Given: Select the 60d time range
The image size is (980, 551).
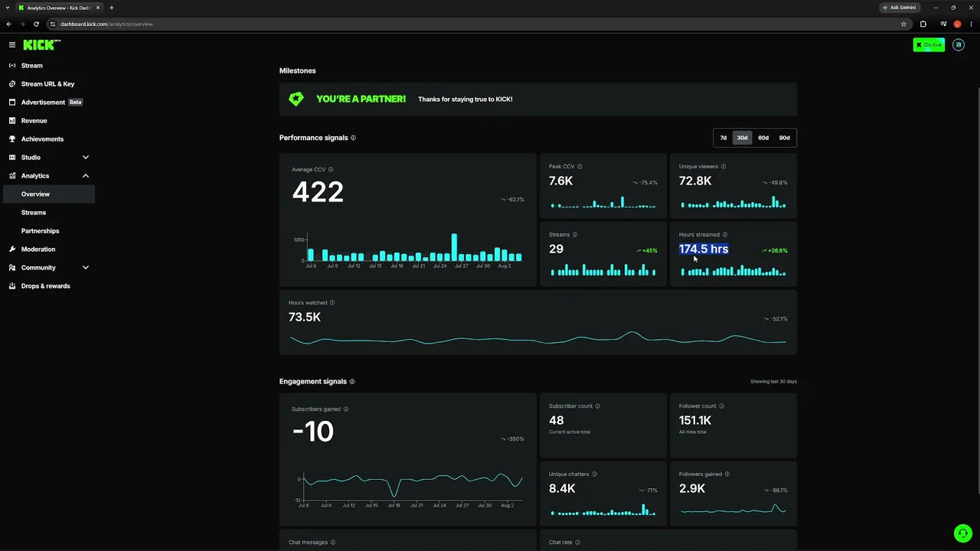Looking at the screenshot, I should click(x=763, y=138).
